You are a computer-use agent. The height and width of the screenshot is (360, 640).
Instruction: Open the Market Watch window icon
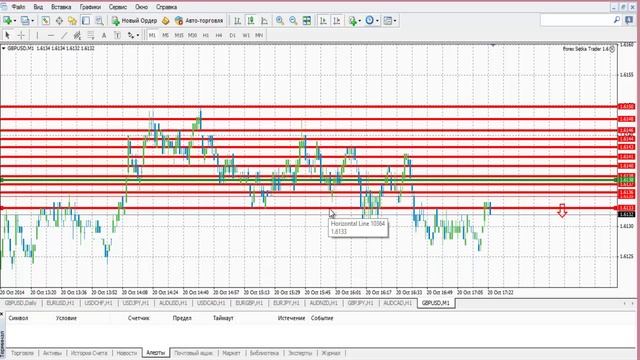[x=45, y=20]
